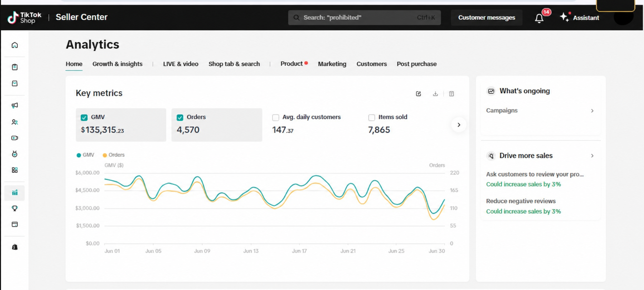The height and width of the screenshot is (290, 644).
Task: Open the Product tab
Action: [291, 64]
